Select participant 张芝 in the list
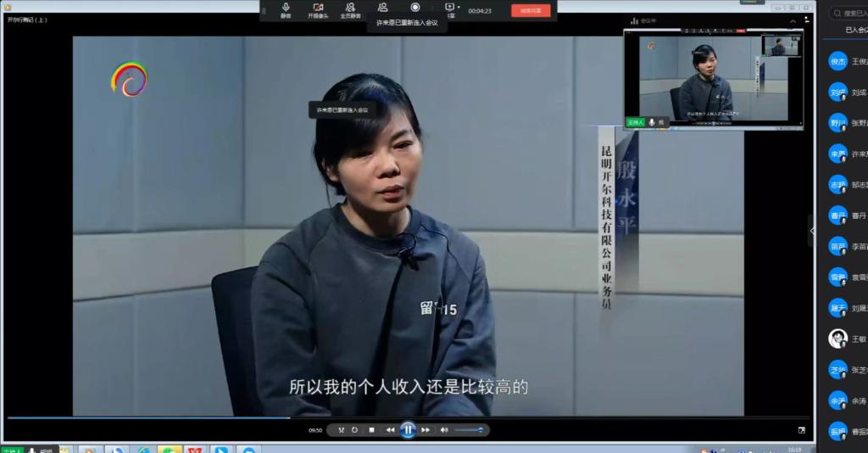Image resolution: width=868 pixels, height=453 pixels. coord(848,369)
